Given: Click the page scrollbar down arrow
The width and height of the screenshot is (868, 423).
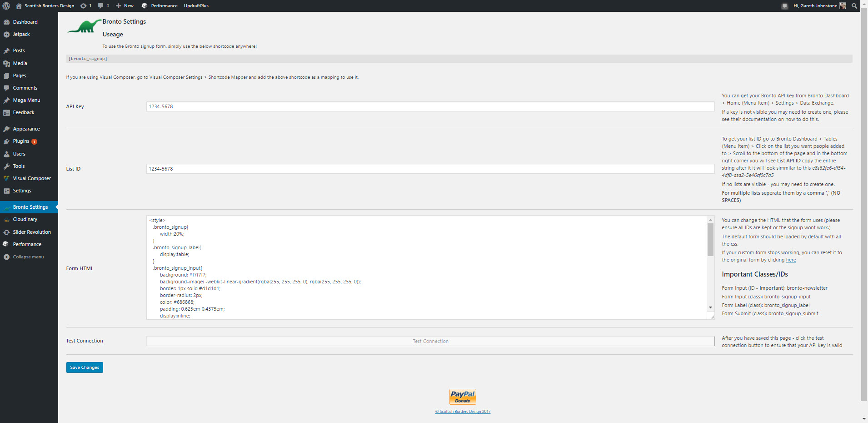Looking at the screenshot, I should [x=864, y=419].
